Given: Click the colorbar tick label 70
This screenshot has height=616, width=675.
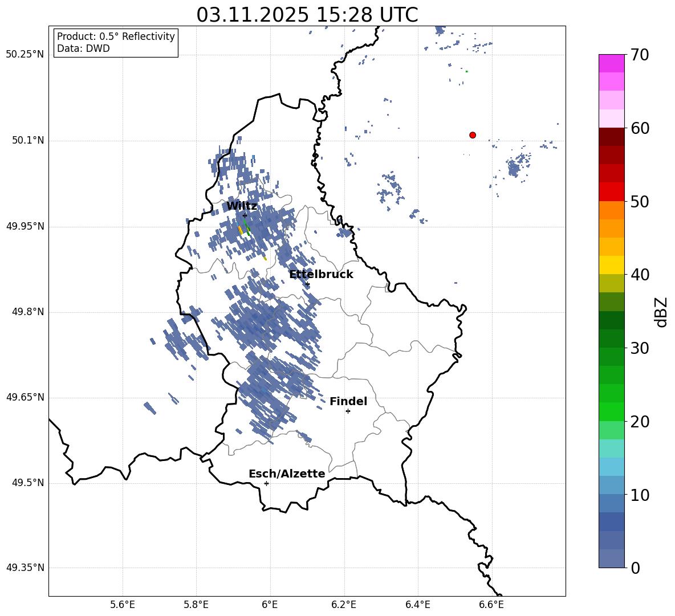Looking at the screenshot, I should tap(640, 55).
